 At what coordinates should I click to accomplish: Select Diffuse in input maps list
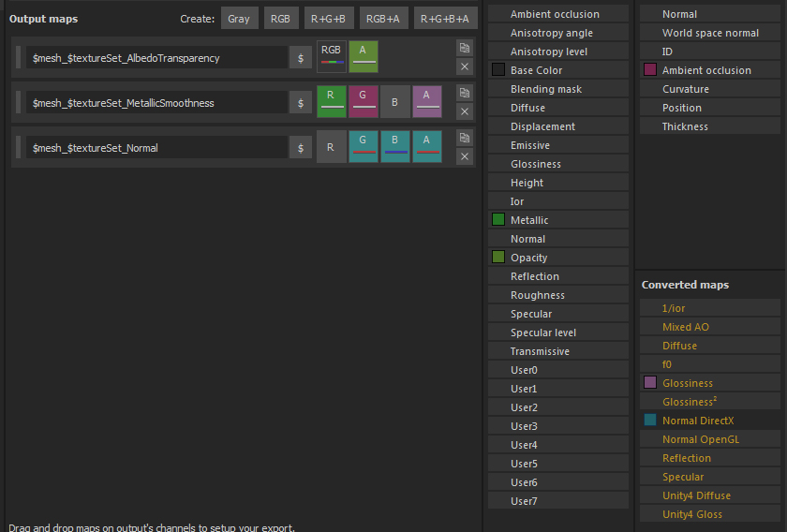(x=558, y=108)
